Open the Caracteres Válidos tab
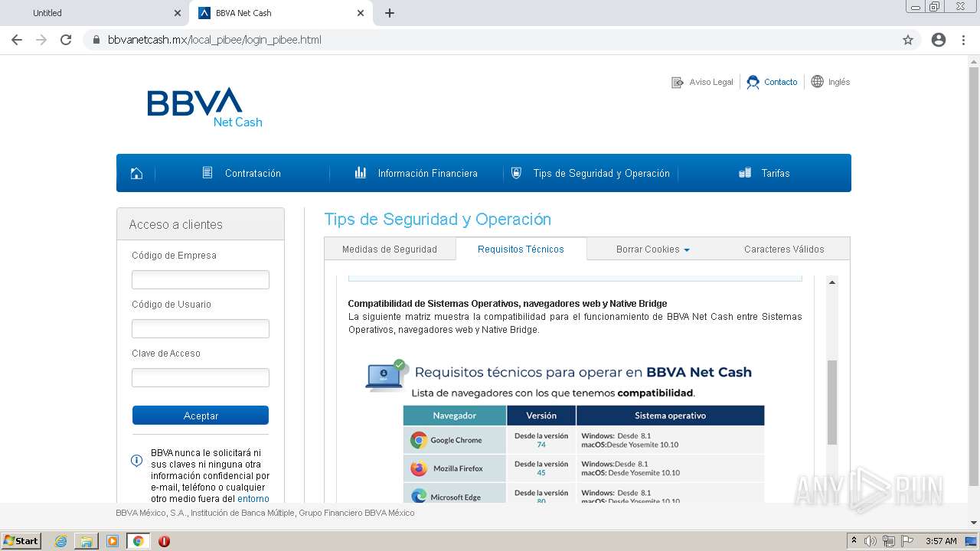The width and height of the screenshot is (980, 551). [784, 249]
